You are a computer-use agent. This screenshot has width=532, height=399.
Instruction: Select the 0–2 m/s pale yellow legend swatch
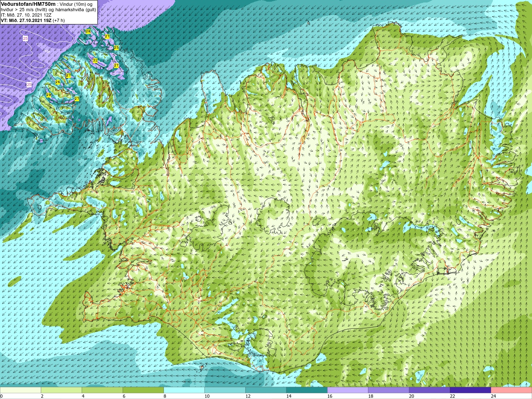(20, 390)
